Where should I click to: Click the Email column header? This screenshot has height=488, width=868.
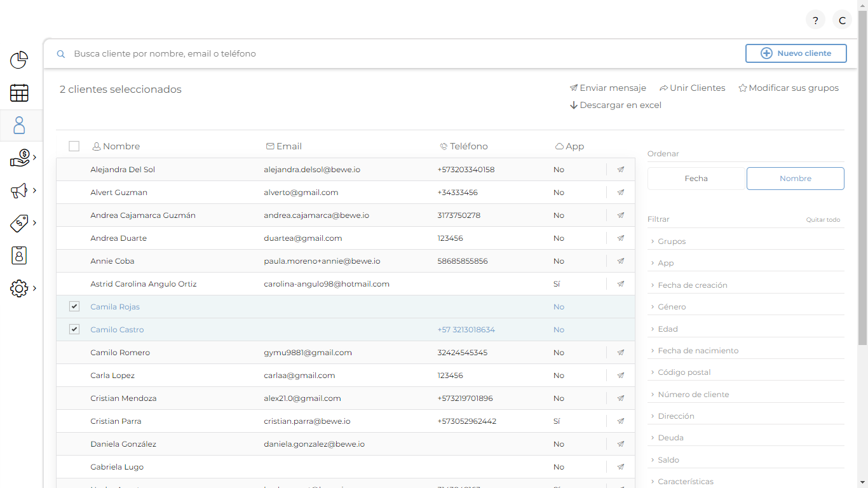(x=284, y=146)
